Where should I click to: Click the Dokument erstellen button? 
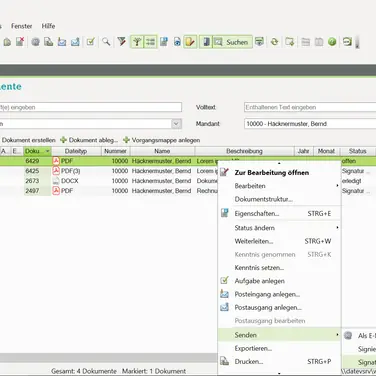tap(29, 140)
